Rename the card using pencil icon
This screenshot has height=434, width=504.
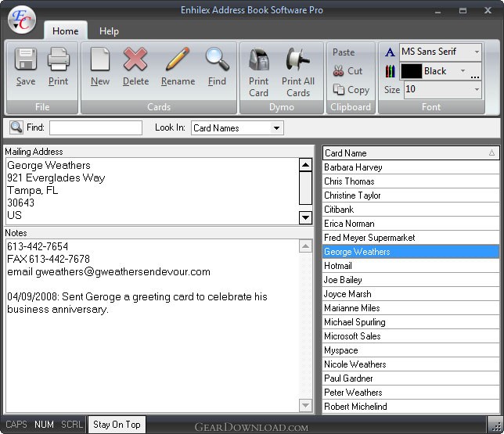178,59
